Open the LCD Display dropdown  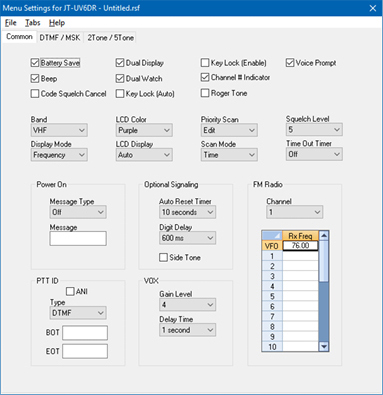click(144, 155)
